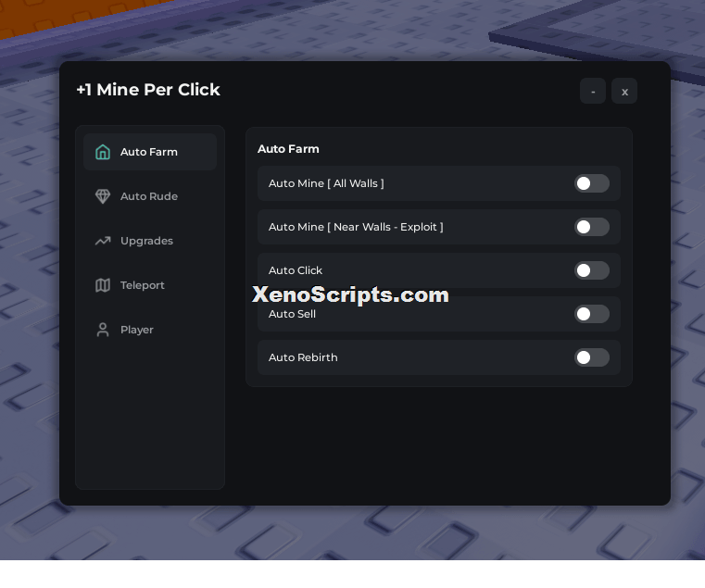
Task: Minimize the panel with the dash button
Action: 593,92
